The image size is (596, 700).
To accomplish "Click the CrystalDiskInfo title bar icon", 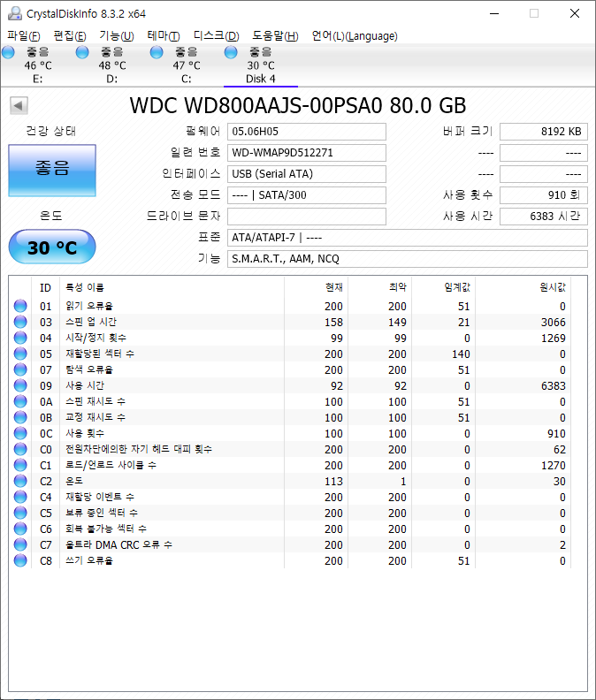I will coord(15,14).
